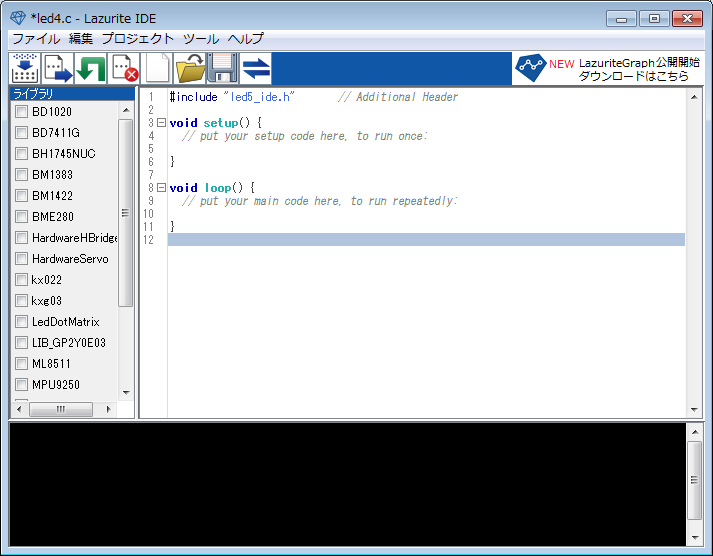Select the kx022 library checkbox

21,279
